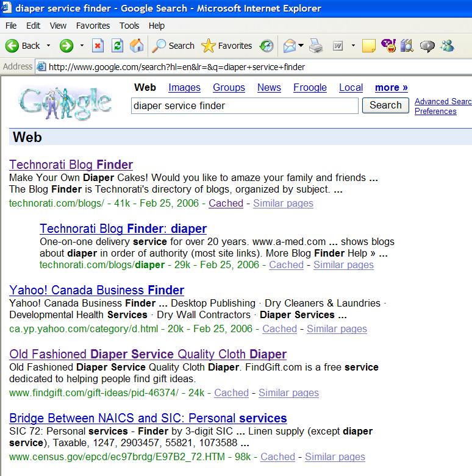Open Similar pages for census.gov result

335,457
